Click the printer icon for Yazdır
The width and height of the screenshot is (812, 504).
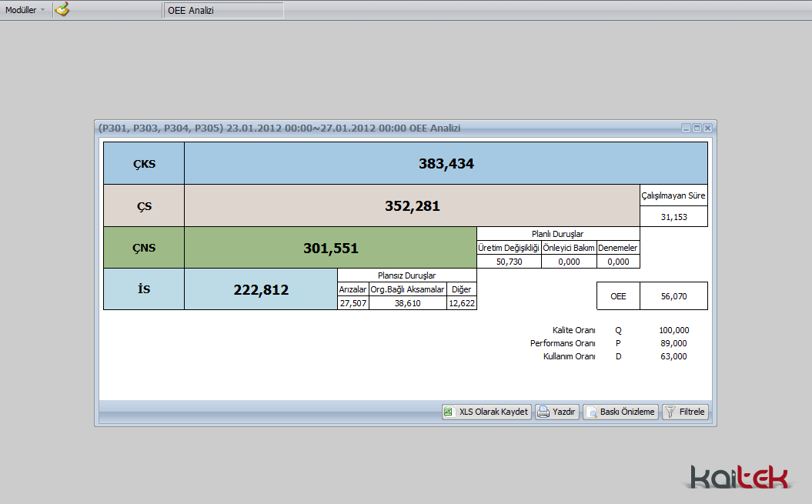(x=543, y=412)
